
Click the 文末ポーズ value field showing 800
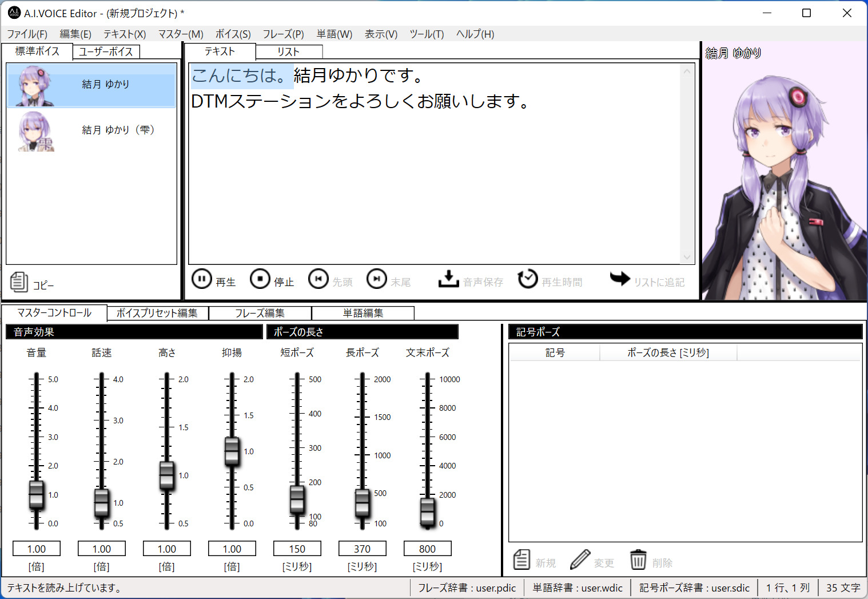pos(428,549)
